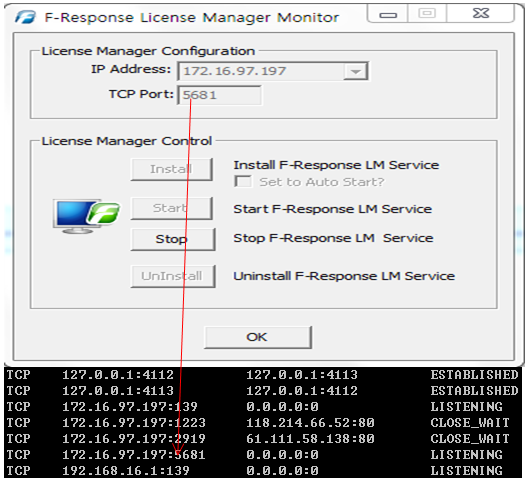Click the disabled maximize button
The height and width of the screenshot is (481, 527).
(427, 13)
